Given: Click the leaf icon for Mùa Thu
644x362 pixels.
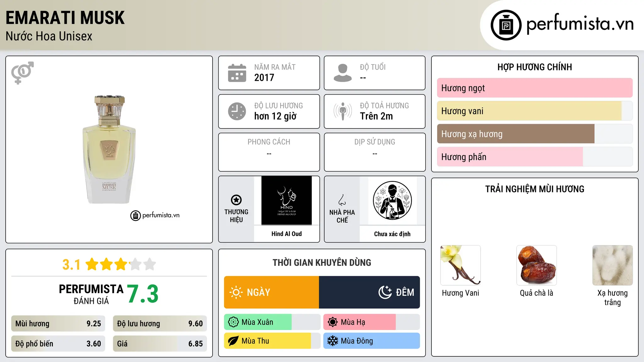Looking at the screenshot, I should pos(233,341).
